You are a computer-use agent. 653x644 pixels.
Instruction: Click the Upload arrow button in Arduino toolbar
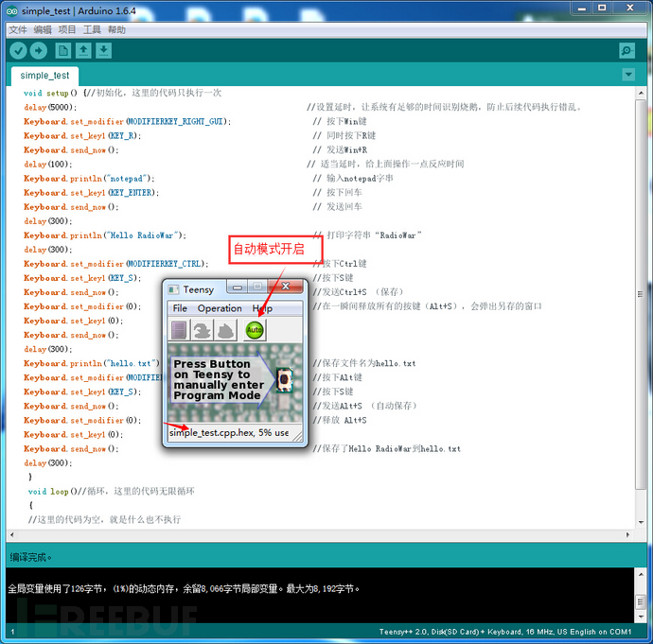click(x=39, y=51)
